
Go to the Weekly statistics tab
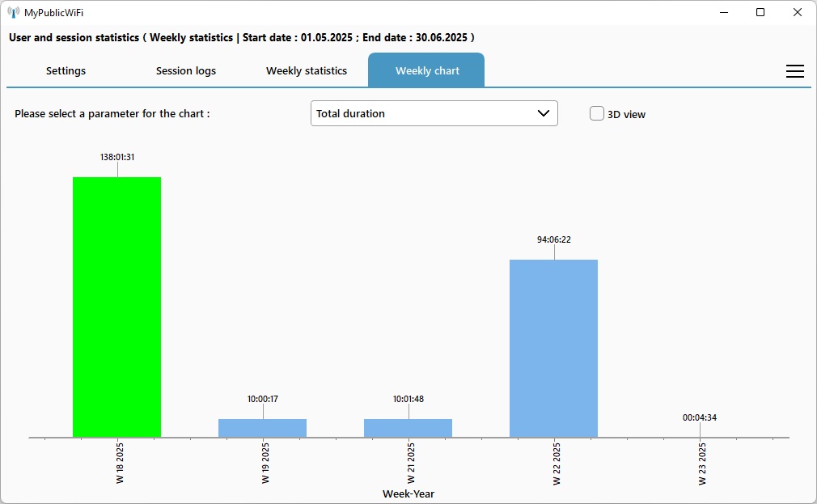(x=307, y=71)
